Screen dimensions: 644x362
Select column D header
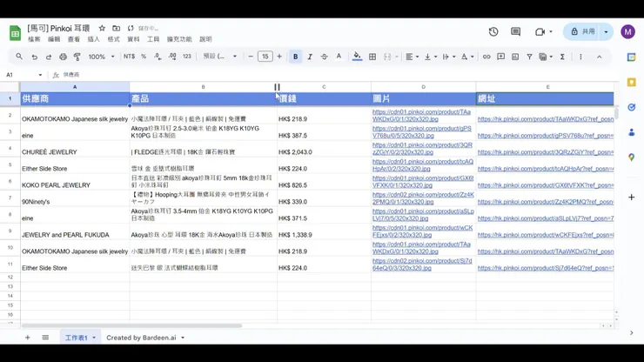(x=424, y=87)
